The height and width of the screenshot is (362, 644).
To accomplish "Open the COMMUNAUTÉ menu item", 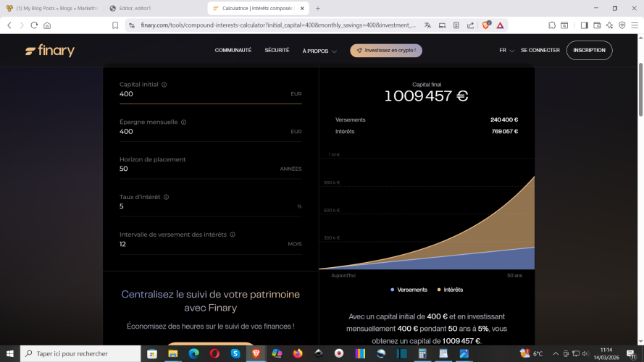I will 233,51.
